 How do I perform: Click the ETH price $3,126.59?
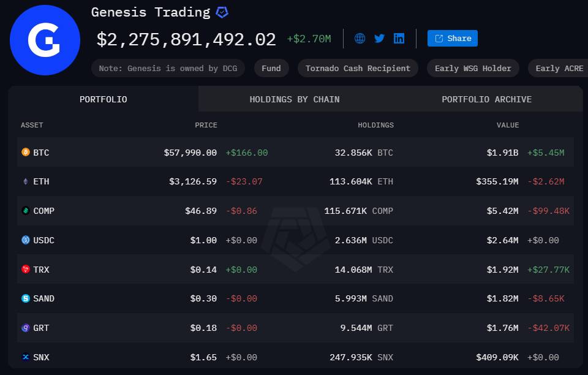193,181
